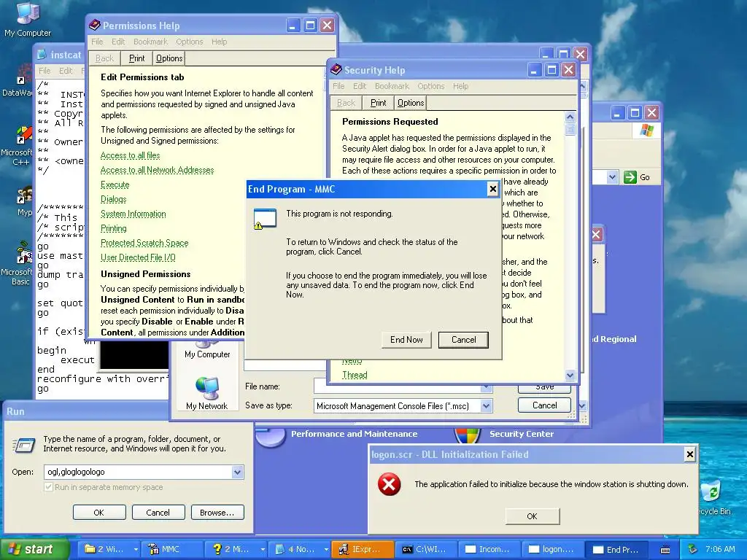The image size is (747, 560).
Task: Switch to MMC taskbar button
Action: (x=174, y=549)
